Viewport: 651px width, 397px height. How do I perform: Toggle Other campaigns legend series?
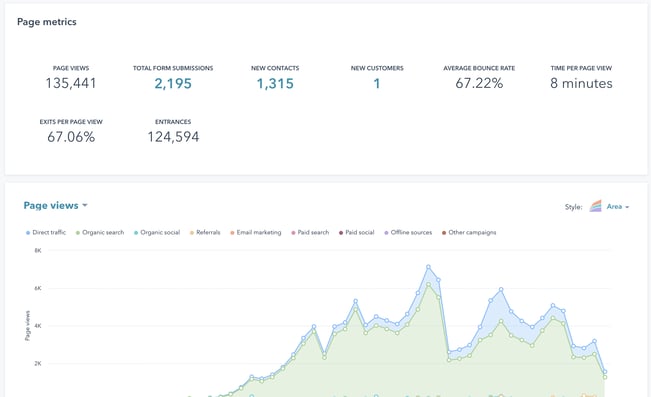coord(469,233)
